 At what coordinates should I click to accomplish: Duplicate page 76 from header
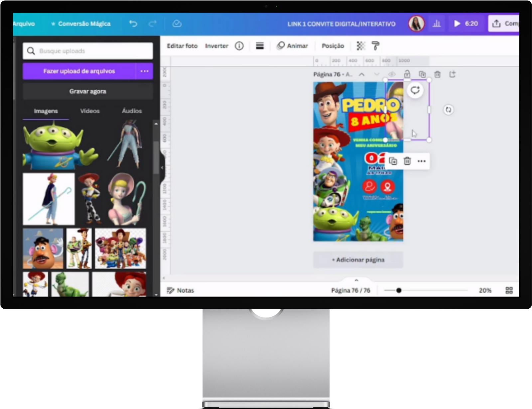[422, 74]
